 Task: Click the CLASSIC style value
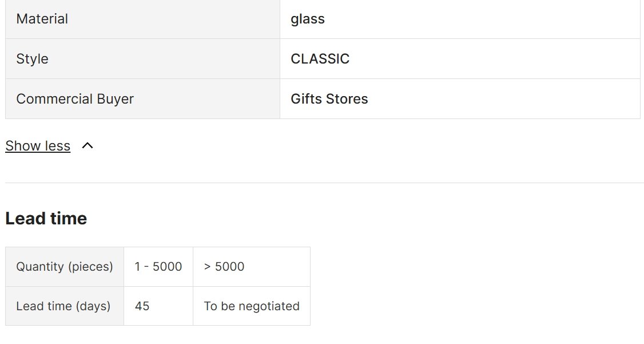point(320,59)
